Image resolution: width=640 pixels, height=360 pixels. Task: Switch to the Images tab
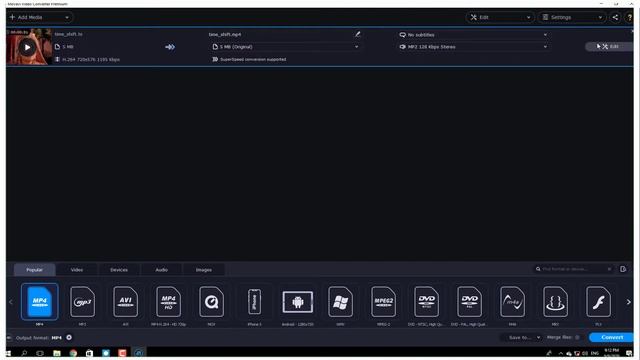[x=204, y=270]
